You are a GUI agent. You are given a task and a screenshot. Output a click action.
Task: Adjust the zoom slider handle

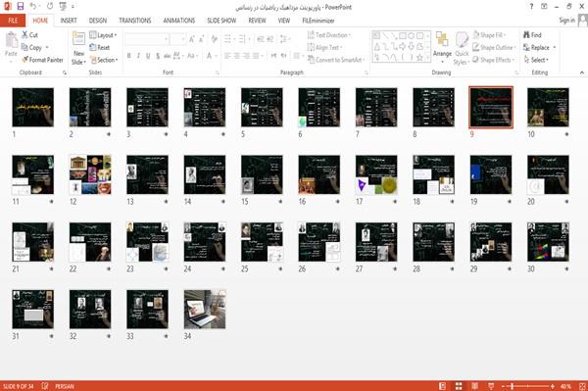coord(513,386)
